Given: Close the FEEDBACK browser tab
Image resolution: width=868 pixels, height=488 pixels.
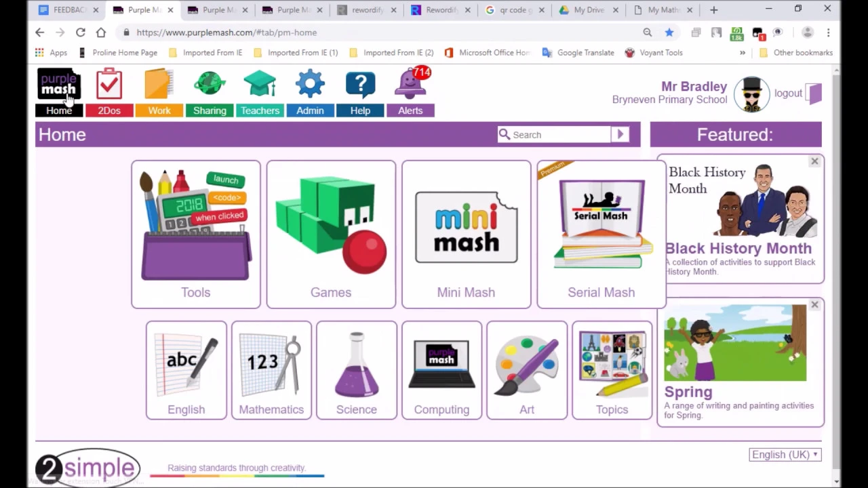Looking at the screenshot, I should click(x=96, y=10).
